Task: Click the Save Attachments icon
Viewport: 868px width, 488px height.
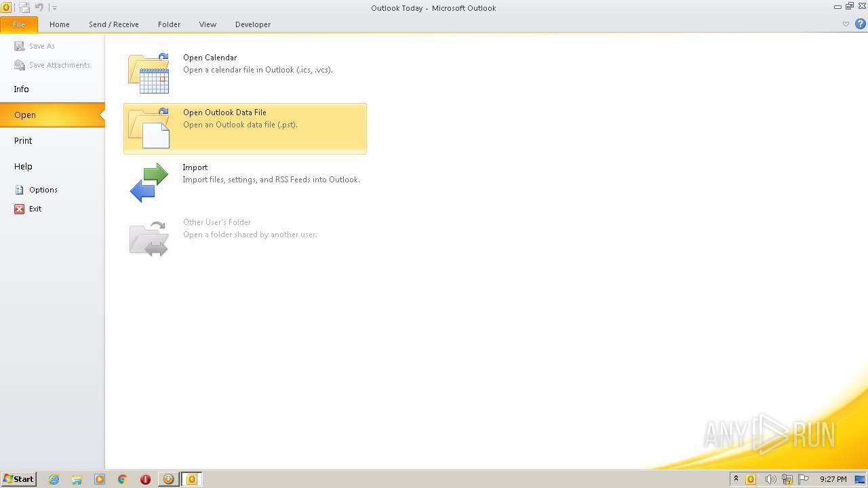Action: pos(20,65)
